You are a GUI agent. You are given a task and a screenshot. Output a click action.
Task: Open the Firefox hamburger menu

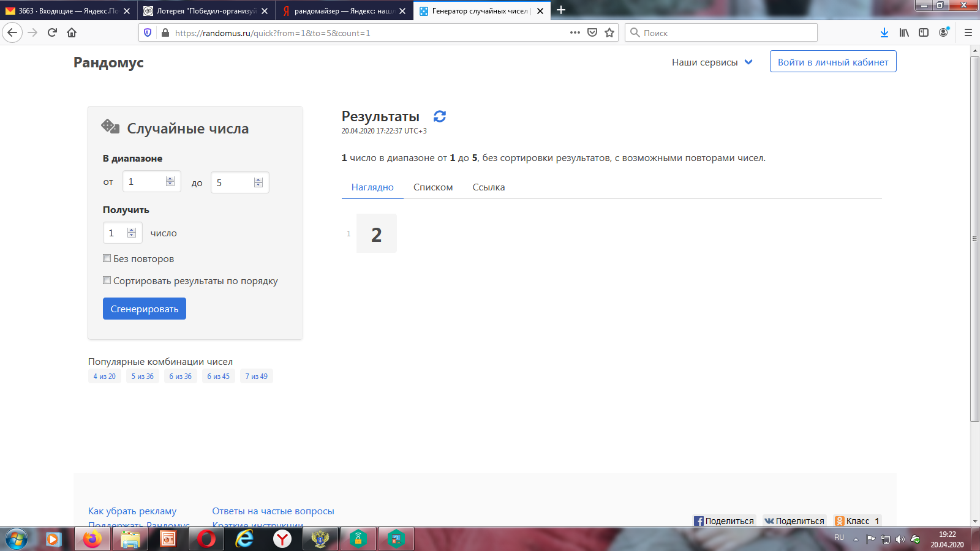click(x=968, y=32)
